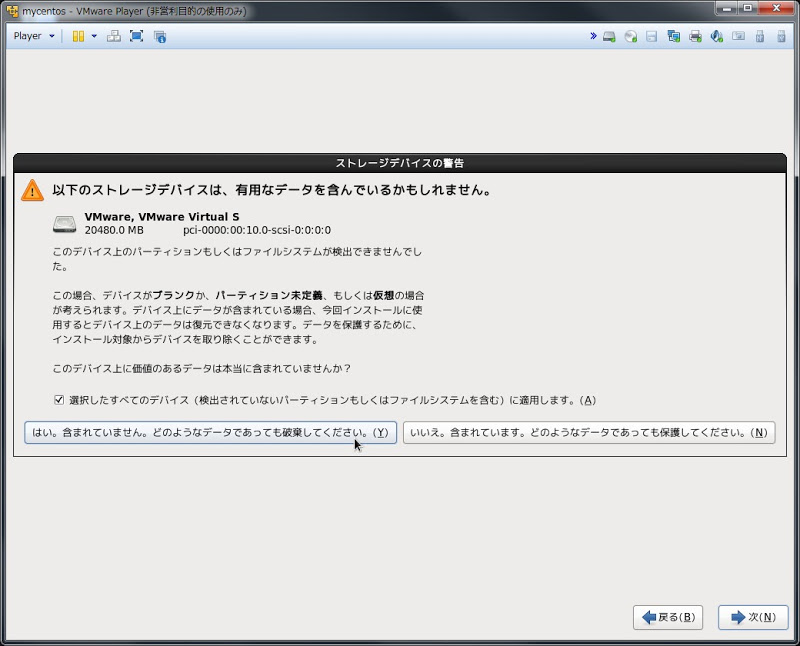Click the VMware Virtual S disk icon
Image resolution: width=800 pixels, height=646 pixels.
pyautogui.click(x=64, y=224)
